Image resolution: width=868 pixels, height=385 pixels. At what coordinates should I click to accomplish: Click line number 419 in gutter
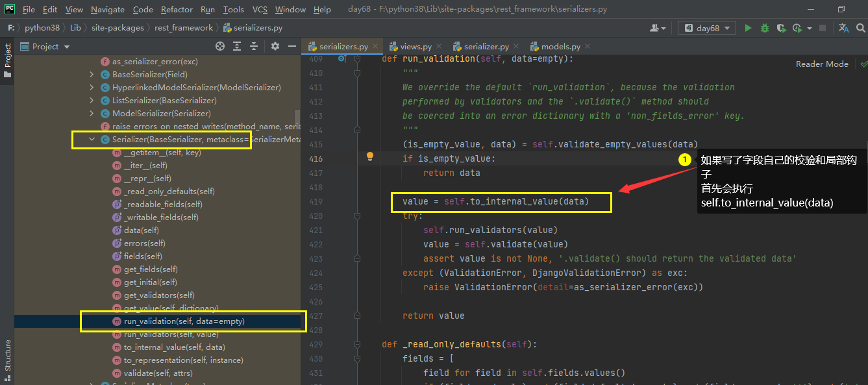pyautogui.click(x=316, y=202)
